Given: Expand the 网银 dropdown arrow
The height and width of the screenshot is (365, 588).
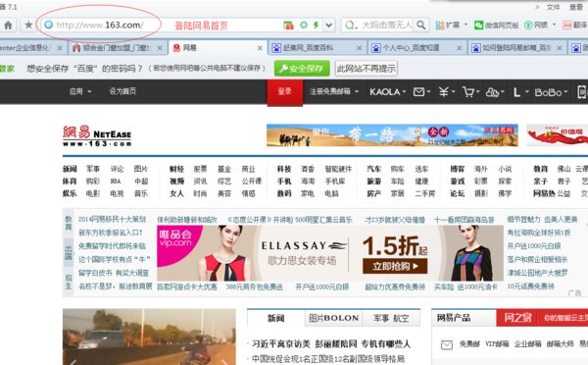Looking at the screenshot, I should click(x=555, y=25).
